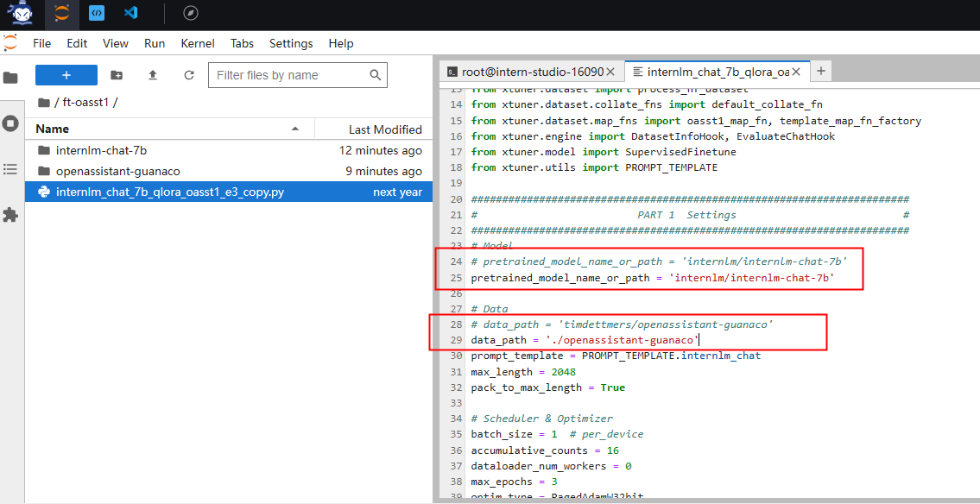Open the Run menu

[155, 44]
